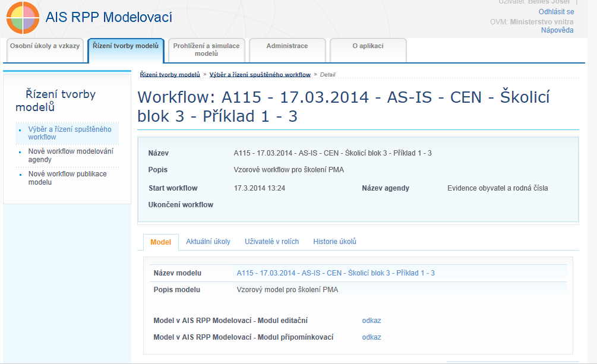Switch to Aktuální úkoly sub-tab

point(208,242)
